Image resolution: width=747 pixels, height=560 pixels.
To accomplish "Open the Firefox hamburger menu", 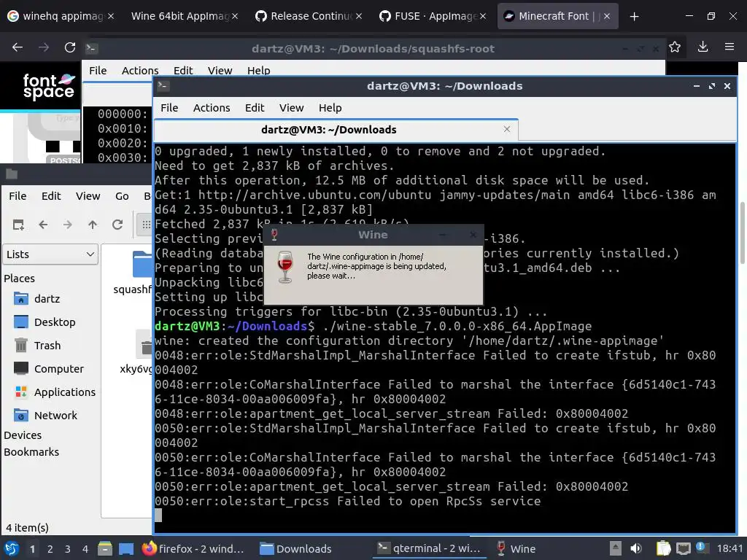I will [x=729, y=47].
